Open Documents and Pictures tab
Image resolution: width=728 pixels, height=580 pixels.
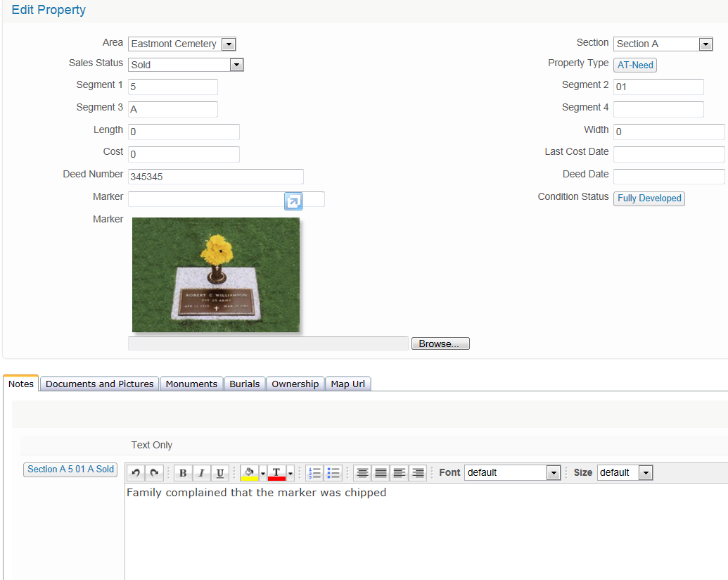coord(99,384)
